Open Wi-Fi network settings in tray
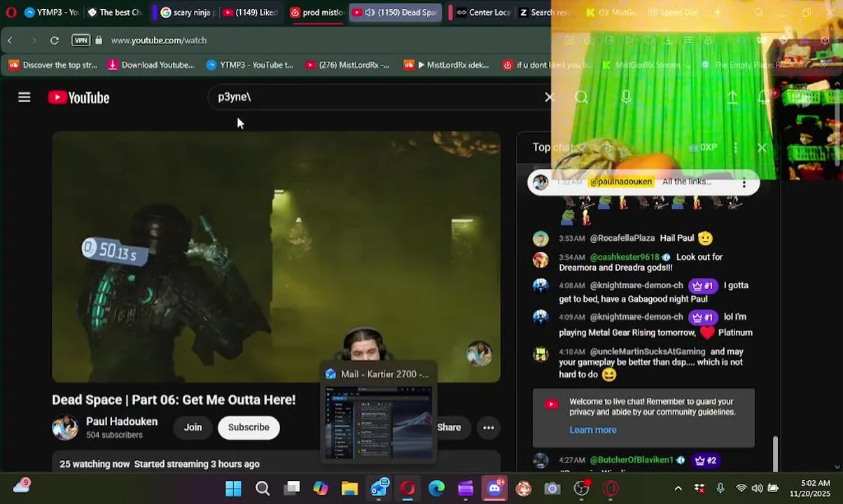Image resolution: width=843 pixels, height=504 pixels. [741, 489]
